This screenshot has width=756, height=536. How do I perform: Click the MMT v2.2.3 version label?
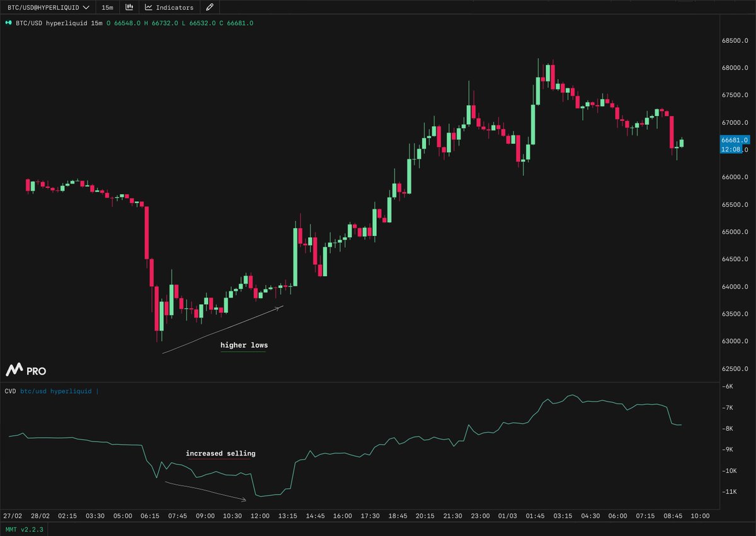click(x=24, y=529)
